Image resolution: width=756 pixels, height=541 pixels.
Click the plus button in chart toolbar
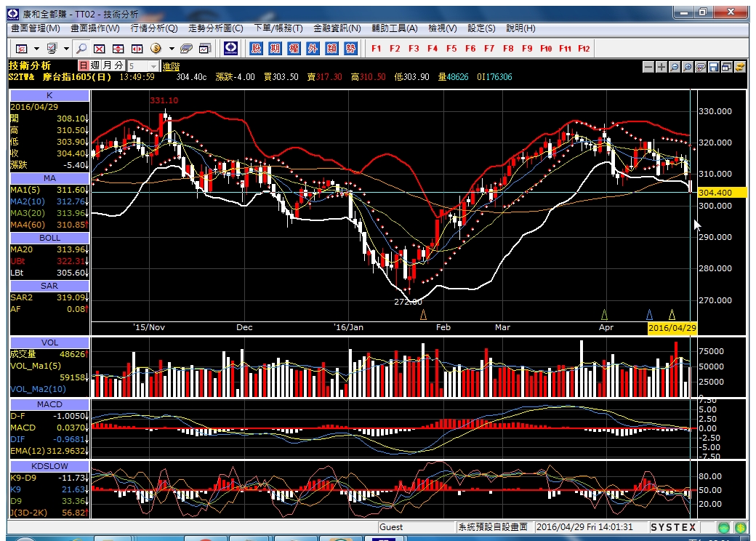pos(661,67)
